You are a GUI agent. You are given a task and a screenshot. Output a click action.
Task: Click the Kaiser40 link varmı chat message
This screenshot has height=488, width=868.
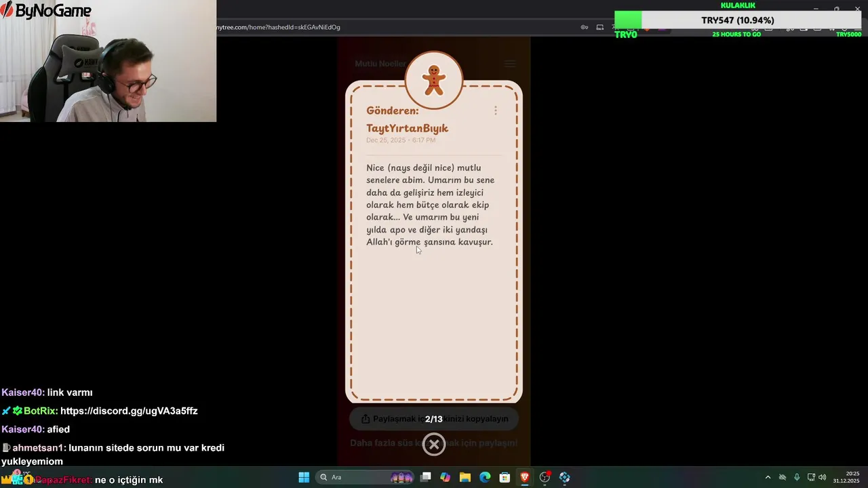tap(47, 392)
